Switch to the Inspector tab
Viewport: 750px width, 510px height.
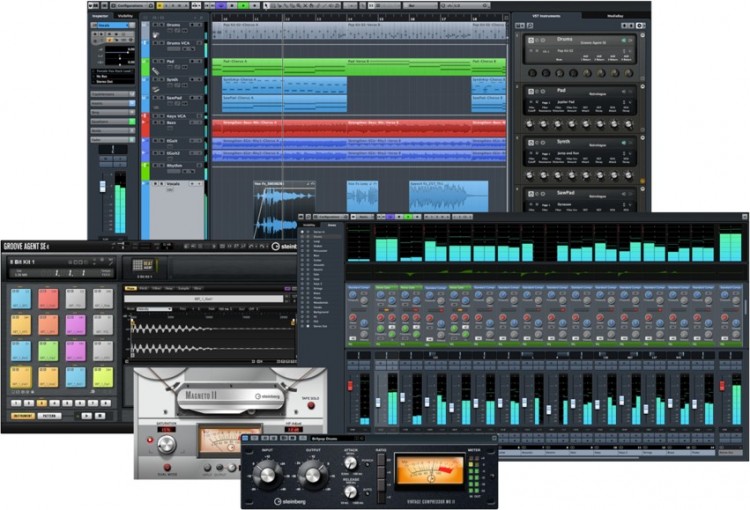pos(100,16)
